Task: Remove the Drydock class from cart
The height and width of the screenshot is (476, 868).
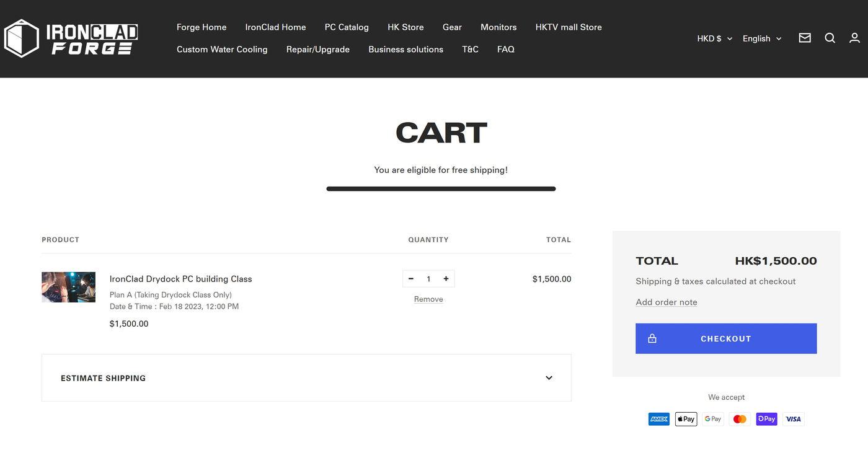Action: click(428, 299)
